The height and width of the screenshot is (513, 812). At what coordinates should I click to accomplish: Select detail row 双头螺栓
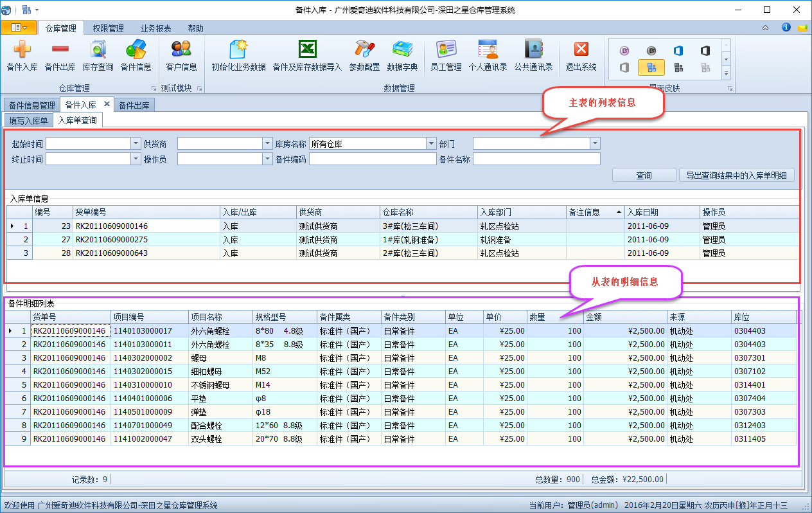(x=401, y=439)
